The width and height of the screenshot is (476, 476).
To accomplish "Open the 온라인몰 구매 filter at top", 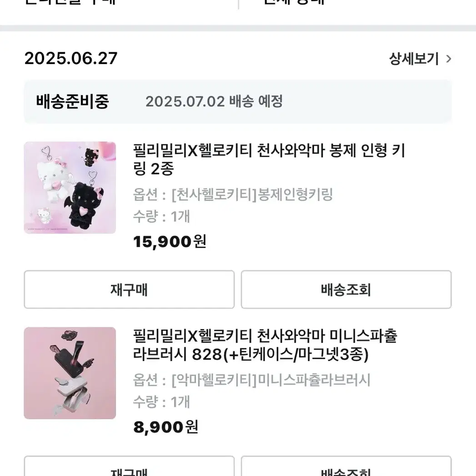I will click(70, 2).
